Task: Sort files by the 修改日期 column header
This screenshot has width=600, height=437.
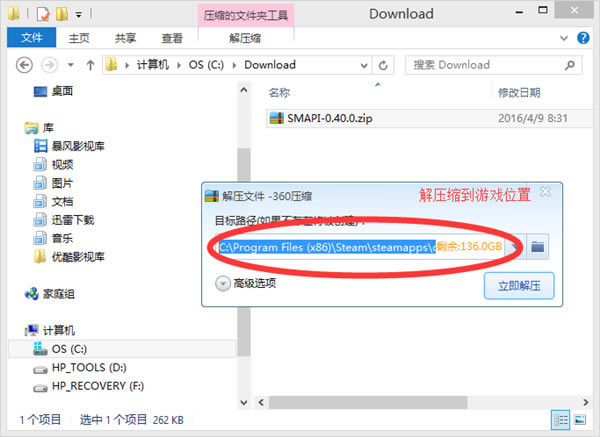Action: [518, 92]
